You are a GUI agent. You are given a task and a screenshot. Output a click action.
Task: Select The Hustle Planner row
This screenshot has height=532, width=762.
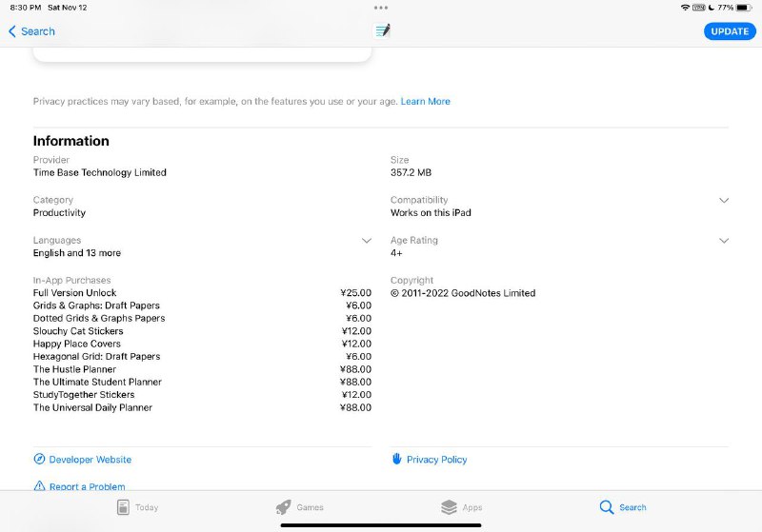tap(202, 369)
